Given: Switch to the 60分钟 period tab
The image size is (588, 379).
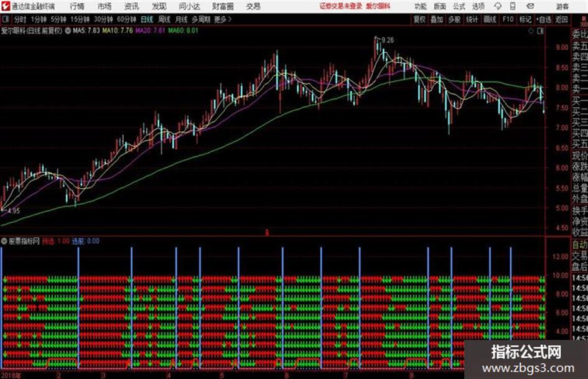Looking at the screenshot, I should (127, 19).
